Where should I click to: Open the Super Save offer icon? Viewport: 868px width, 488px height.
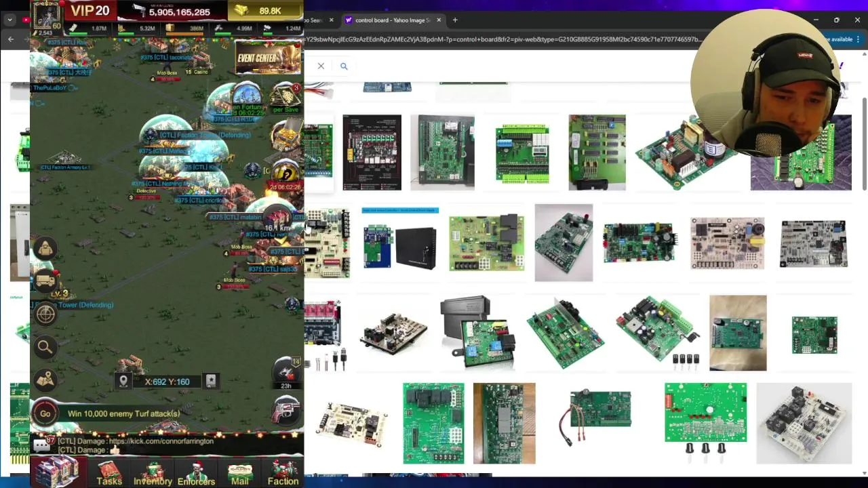point(286,99)
